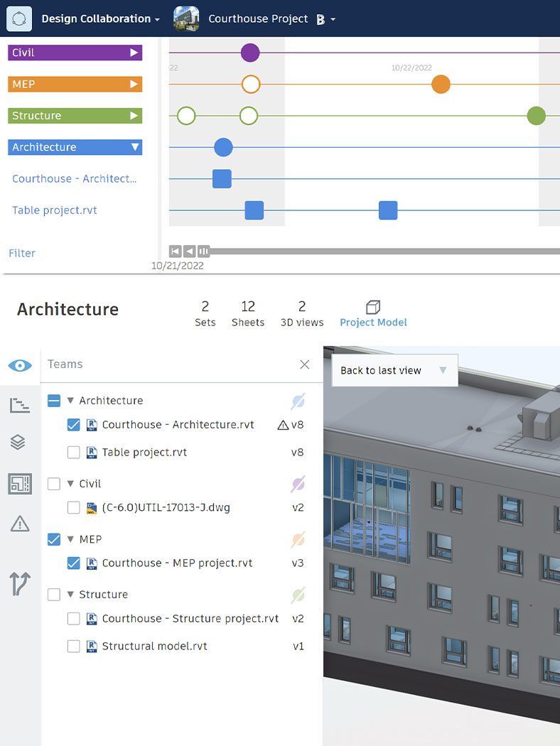Select the filled green Structure package marker
Image resolution: width=560 pixels, height=746 pixels.
(537, 116)
